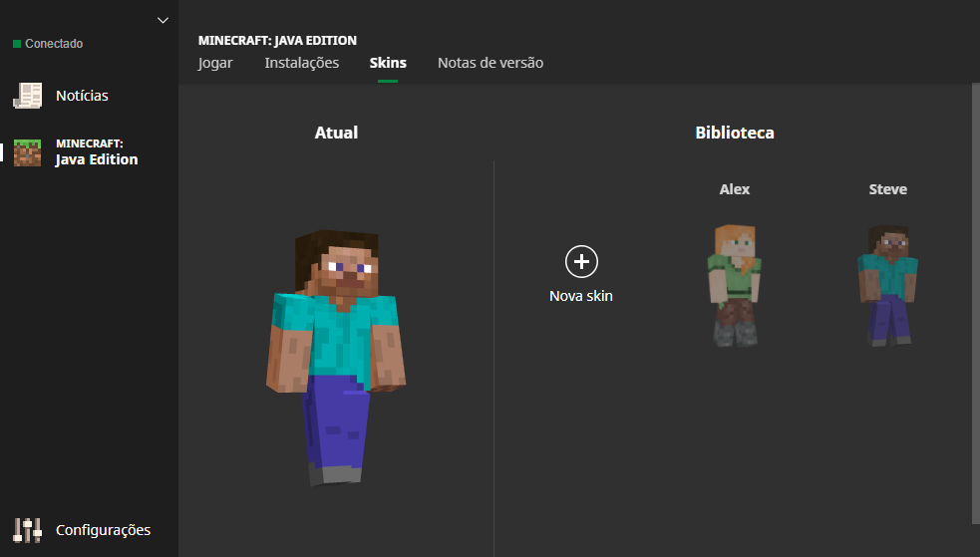Select the Alex skin thumbnail
The width and height of the screenshot is (980, 557).
[x=735, y=285]
